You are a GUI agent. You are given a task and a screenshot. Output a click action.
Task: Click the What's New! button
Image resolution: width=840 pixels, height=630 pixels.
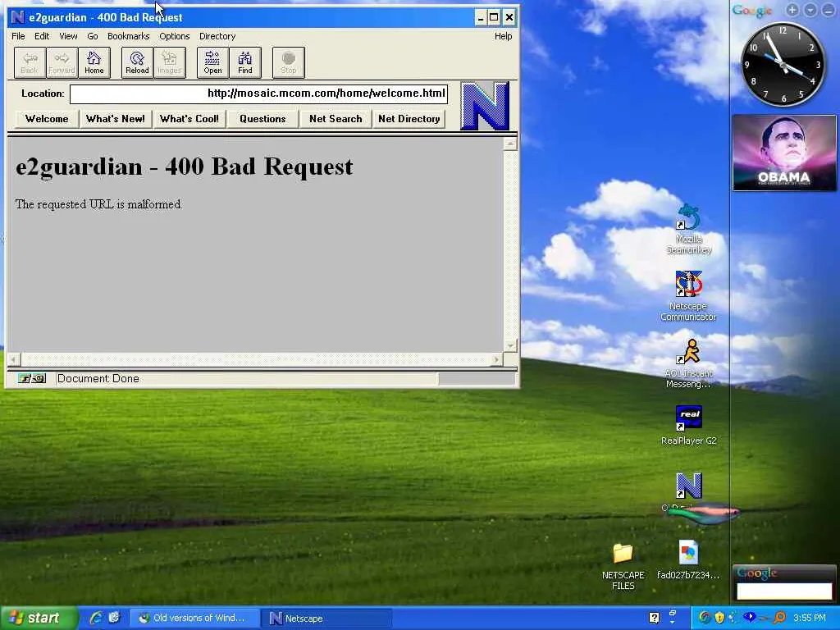pyautogui.click(x=115, y=119)
